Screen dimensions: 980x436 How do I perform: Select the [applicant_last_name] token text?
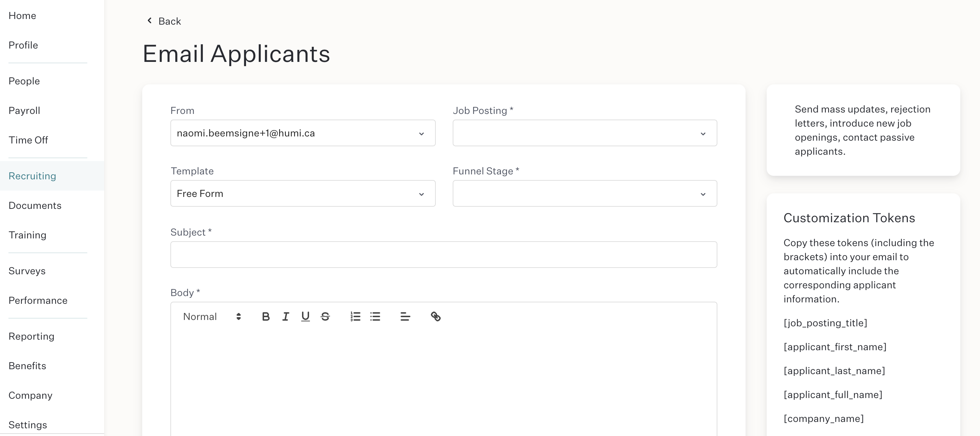834,371
